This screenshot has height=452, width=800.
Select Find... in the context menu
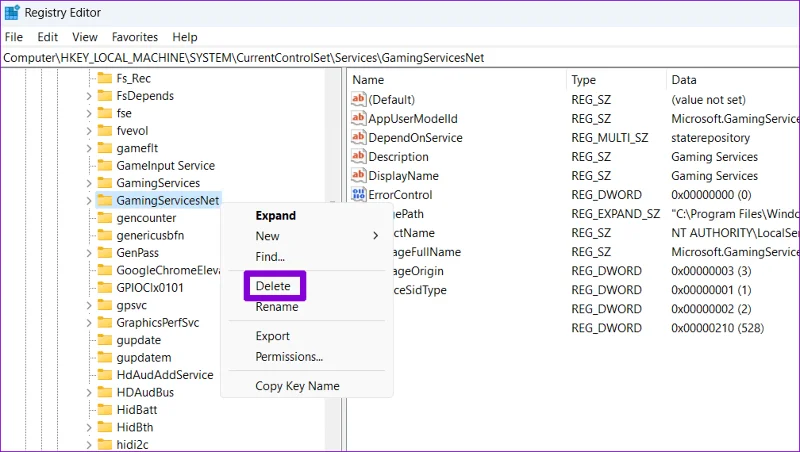click(x=270, y=256)
